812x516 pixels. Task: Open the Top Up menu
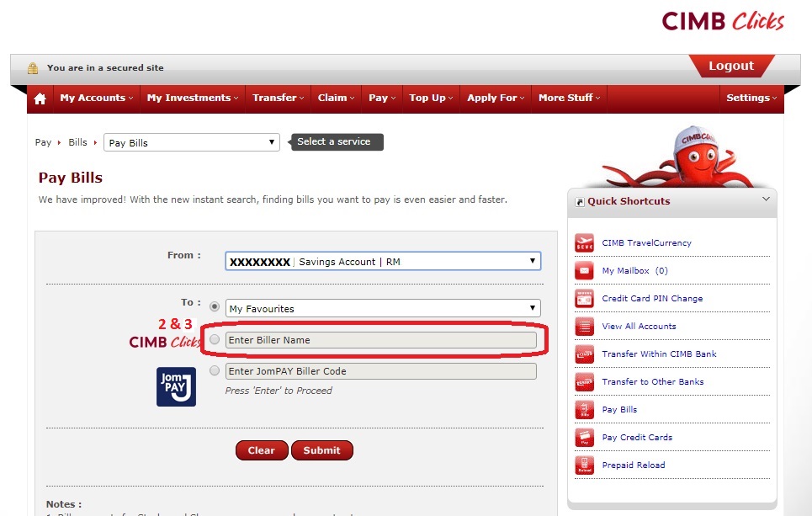pyautogui.click(x=431, y=98)
